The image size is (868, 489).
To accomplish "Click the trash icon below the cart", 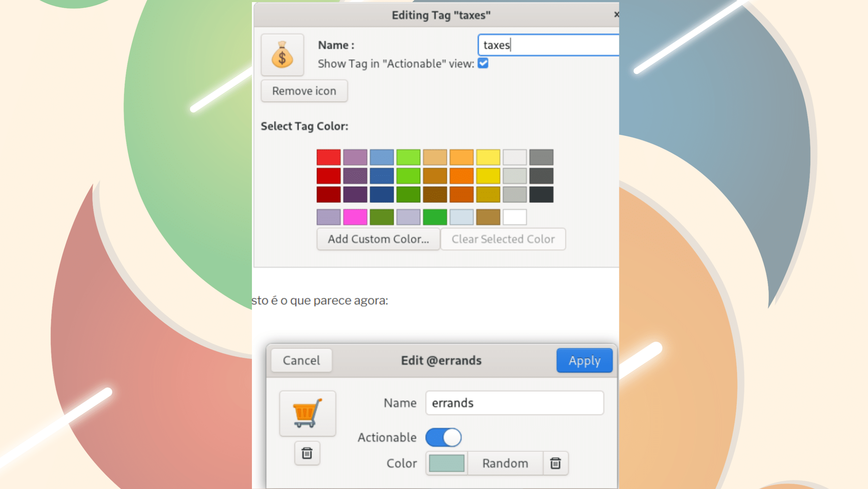I will coord(307,453).
